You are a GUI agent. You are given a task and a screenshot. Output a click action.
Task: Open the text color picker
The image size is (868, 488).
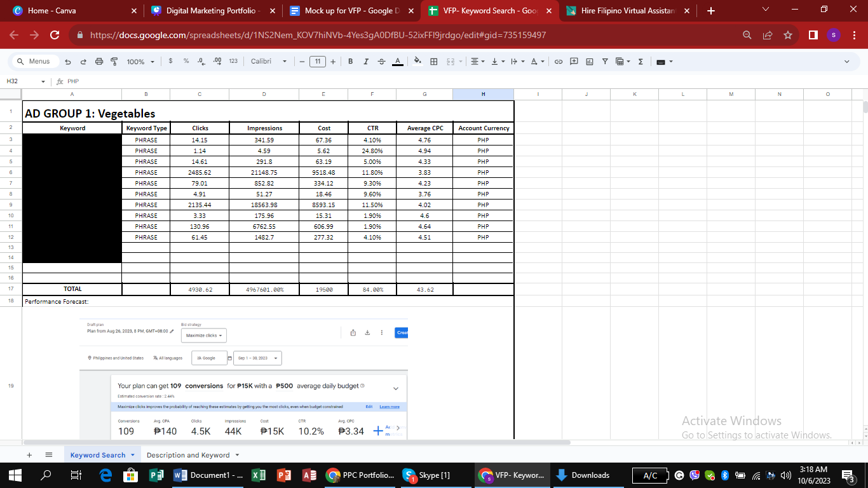tap(397, 62)
